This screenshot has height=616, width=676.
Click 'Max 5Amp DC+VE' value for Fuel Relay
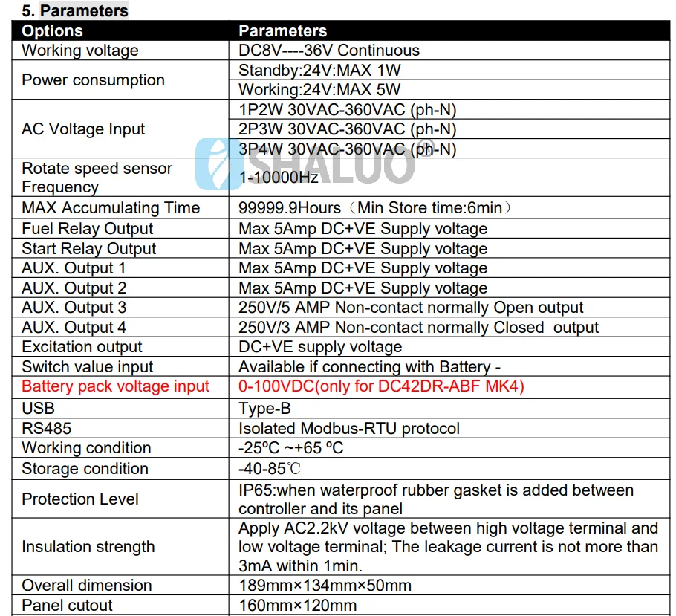click(363, 229)
